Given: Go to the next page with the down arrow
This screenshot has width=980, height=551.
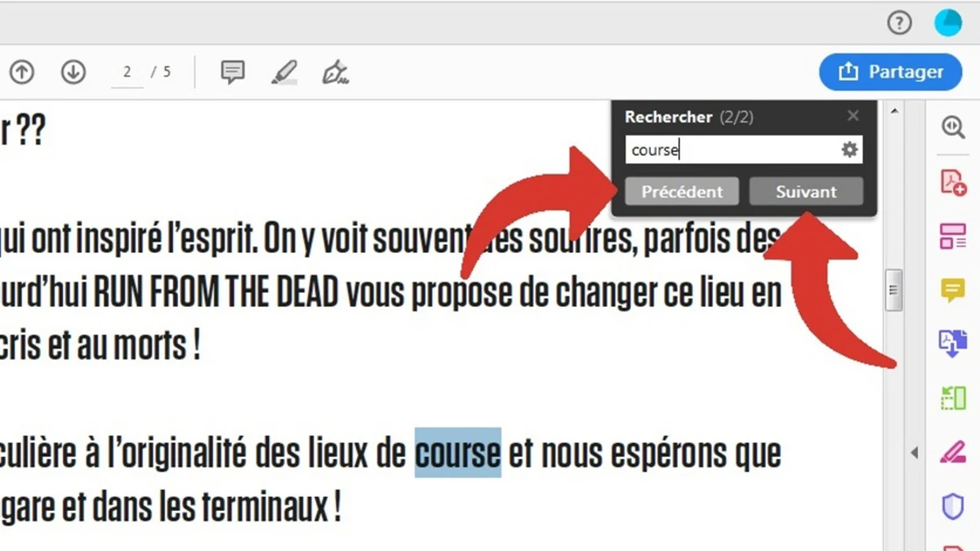Looking at the screenshot, I should 73,72.
